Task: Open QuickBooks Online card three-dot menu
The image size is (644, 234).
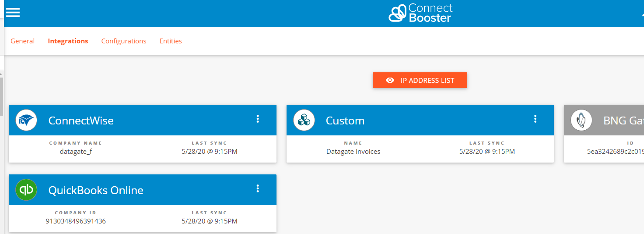Action: pyautogui.click(x=258, y=188)
